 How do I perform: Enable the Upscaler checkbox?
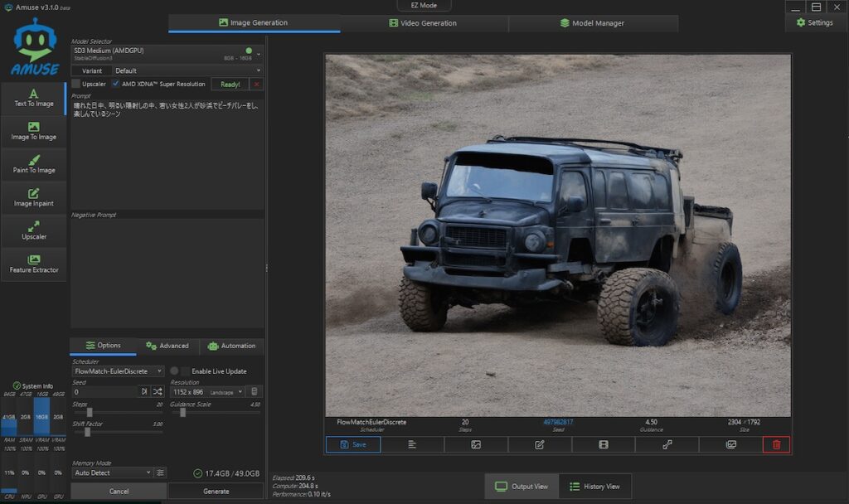(x=76, y=84)
